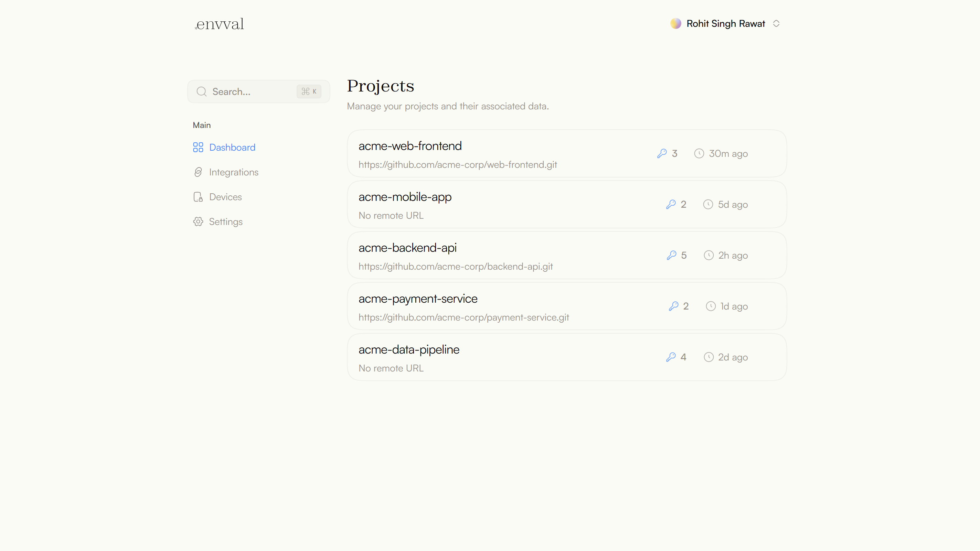Image resolution: width=980 pixels, height=551 pixels.
Task: Click the clock icon on acme-mobile-app
Action: (x=708, y=204)
